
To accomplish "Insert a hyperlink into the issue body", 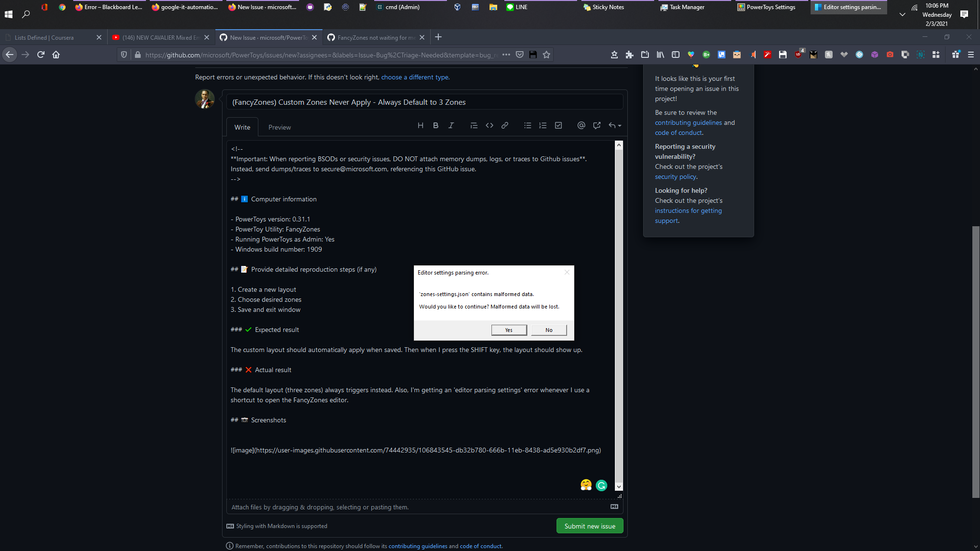I will (505, 125).
